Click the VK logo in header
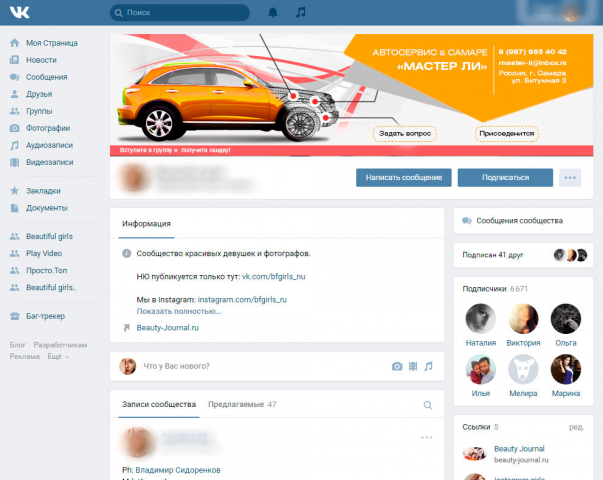This screenshot has height=480, width=603. 20,12
